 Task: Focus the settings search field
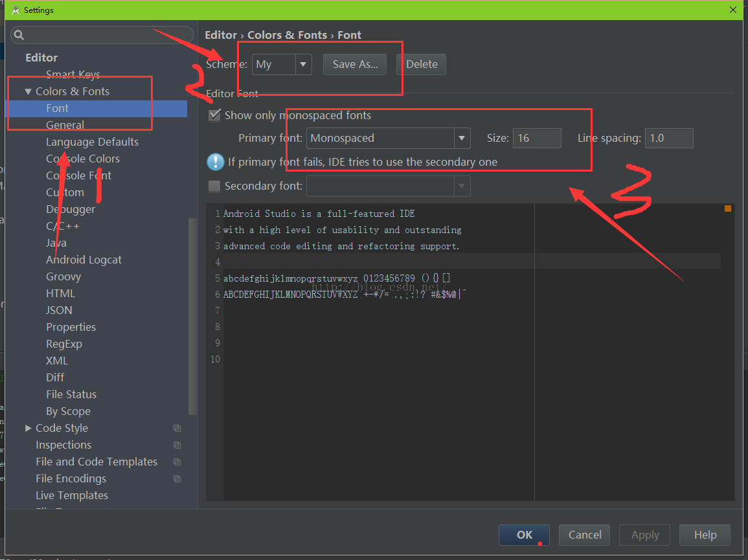click(x=102, y=35)
